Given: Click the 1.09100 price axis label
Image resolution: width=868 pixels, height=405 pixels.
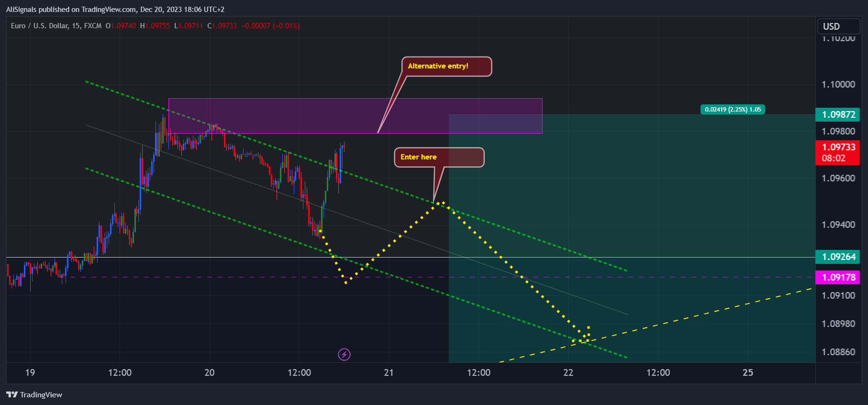Looking at the screenshot, I should click(838, 295).
